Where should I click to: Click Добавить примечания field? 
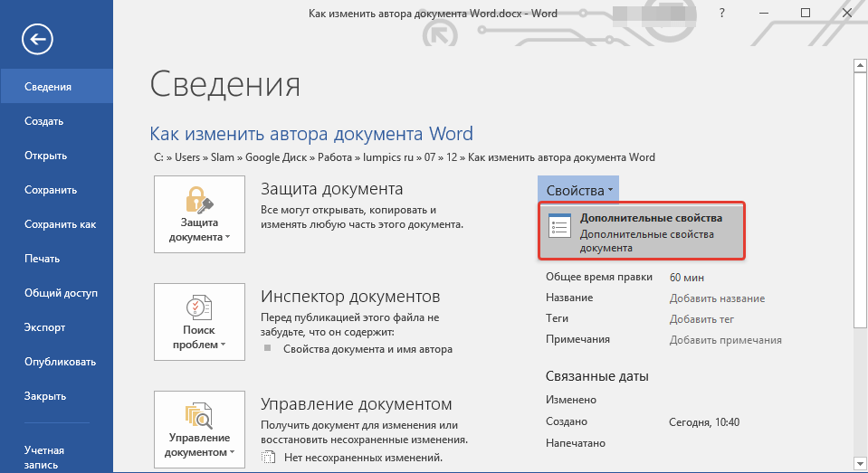coord(725,340)
